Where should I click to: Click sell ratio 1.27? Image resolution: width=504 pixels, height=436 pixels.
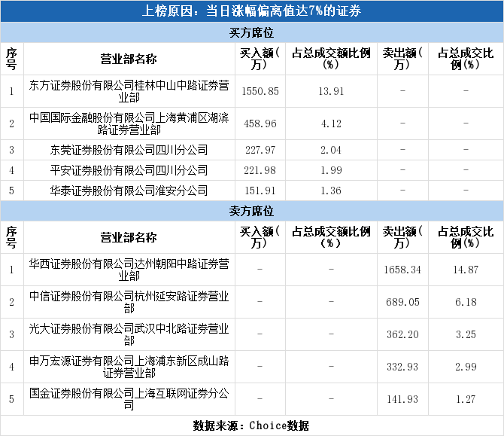click(x=466, y=399)
